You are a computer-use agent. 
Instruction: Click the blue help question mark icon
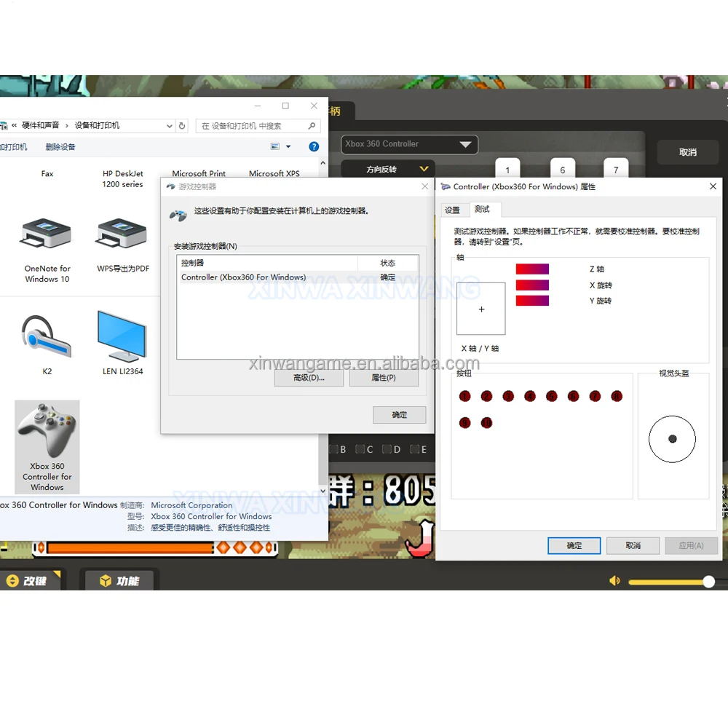point(314,147)
